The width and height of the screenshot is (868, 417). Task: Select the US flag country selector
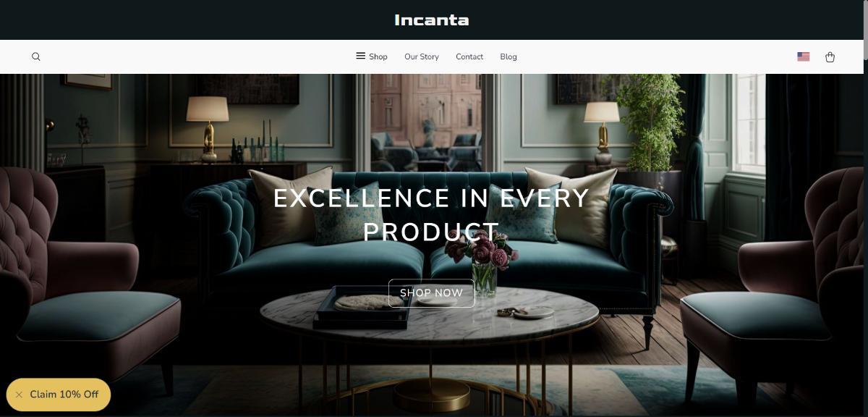pyautogui.click(x=803, y=56)
